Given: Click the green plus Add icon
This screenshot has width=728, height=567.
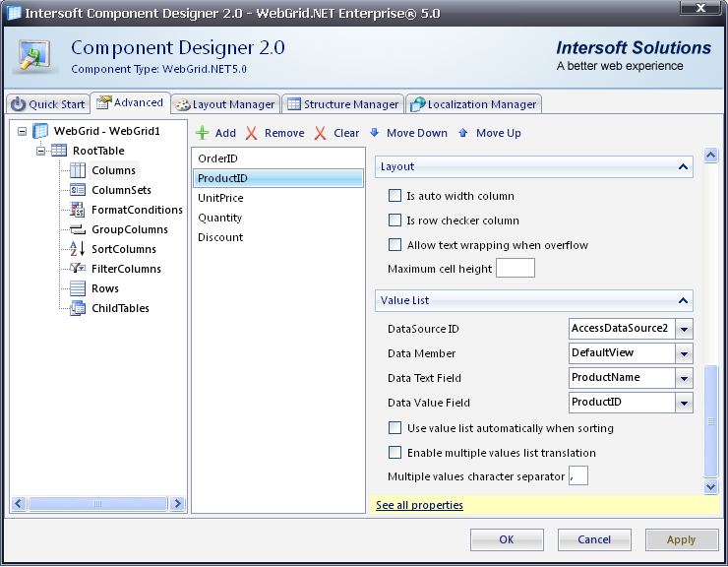Looking at the screenshot, I should (x=202, y=133).
